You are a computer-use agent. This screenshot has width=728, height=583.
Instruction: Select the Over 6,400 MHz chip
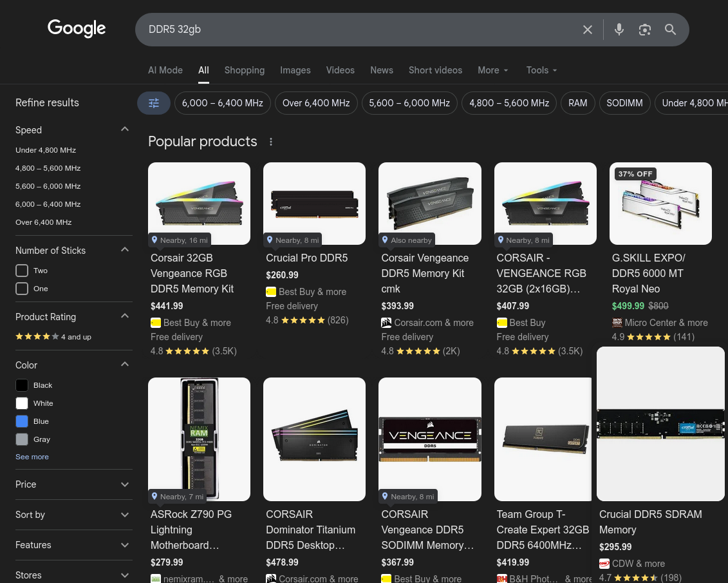click(x=316, y=103)
